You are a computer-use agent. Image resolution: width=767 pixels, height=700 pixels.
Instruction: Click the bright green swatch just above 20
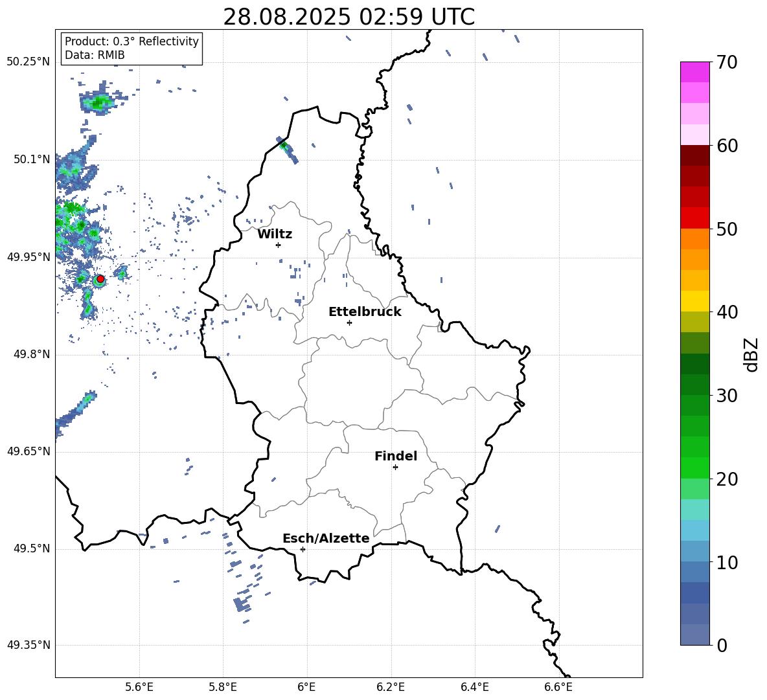pos(694,468)
